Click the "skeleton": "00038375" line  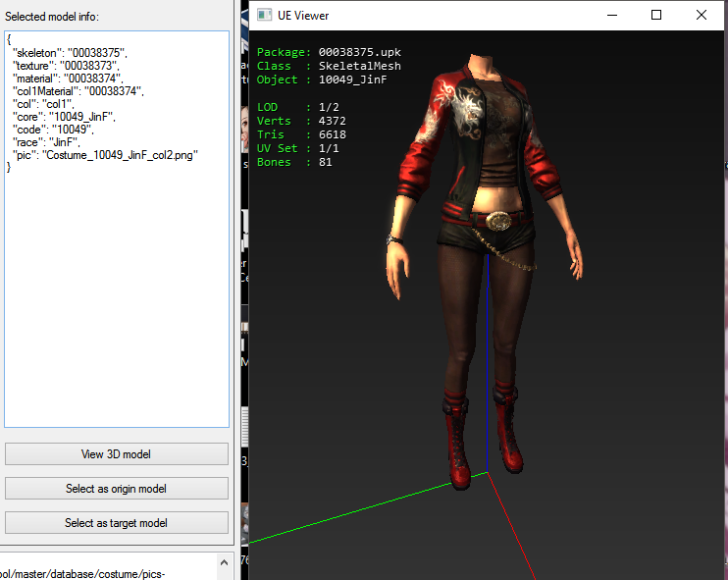[70, 52]
